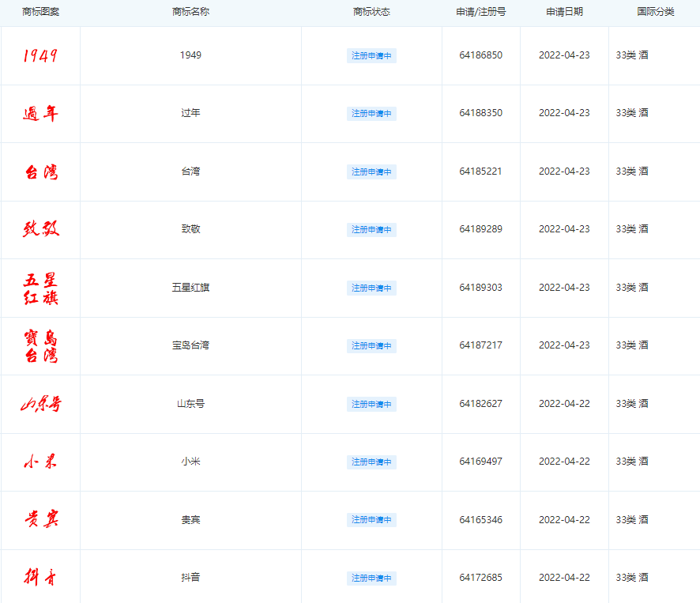Screen dimensions: 700x603
Task: Click 注册申请中 status badge for 1949
Action: coord(371,56)
